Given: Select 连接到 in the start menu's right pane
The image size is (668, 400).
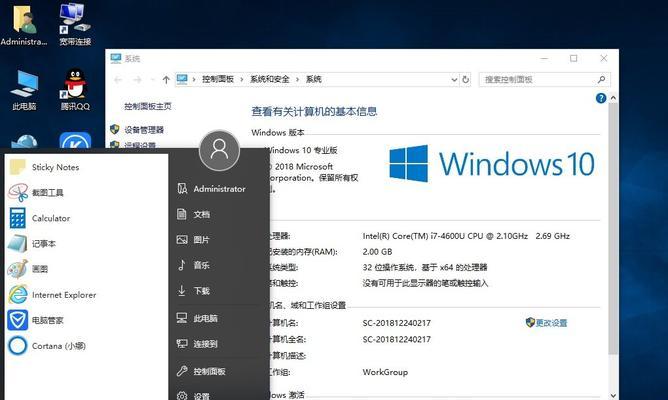Looking at the screenshot, I should tap(197, 344).
